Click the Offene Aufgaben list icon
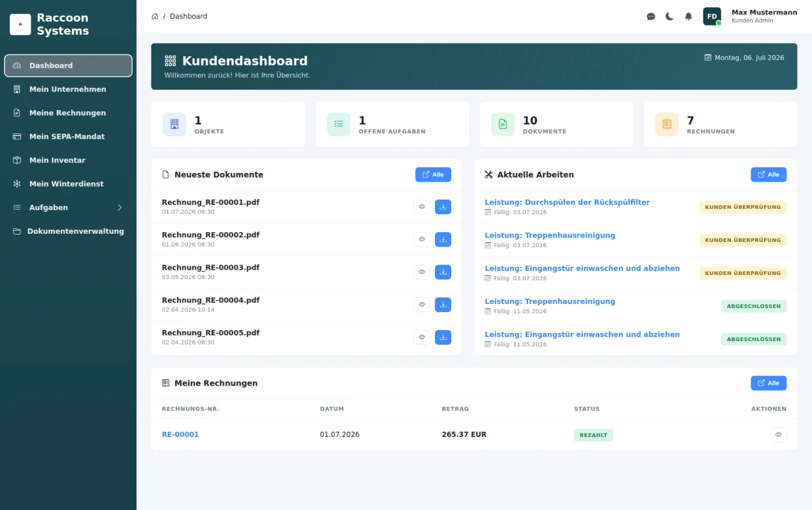This screenshot has width=812, height=510. point(339,124)
